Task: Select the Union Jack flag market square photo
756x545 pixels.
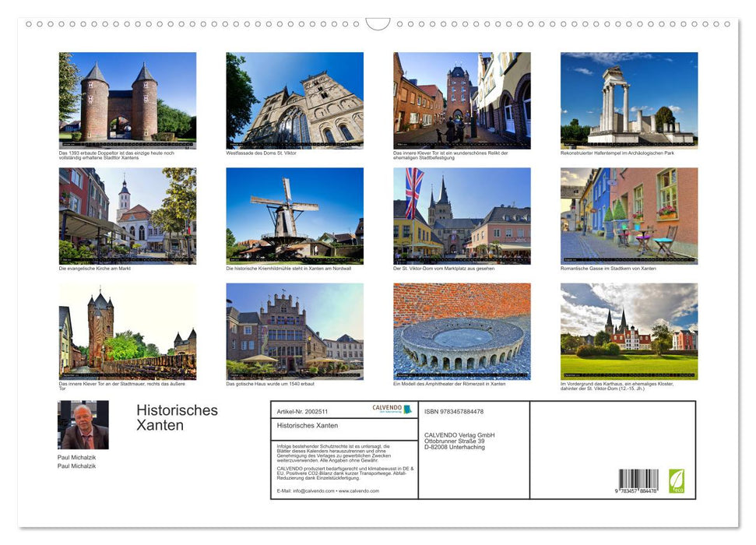Action: [x=461, y=216]
